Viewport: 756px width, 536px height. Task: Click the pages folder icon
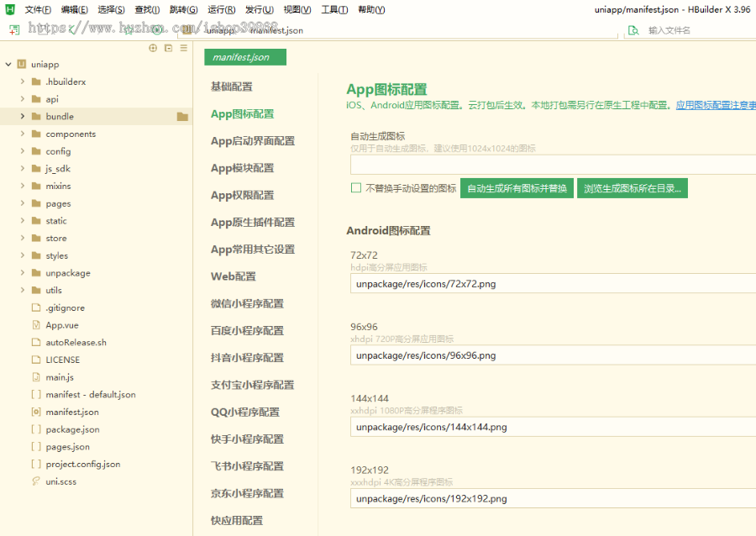[x=36, y=203]
